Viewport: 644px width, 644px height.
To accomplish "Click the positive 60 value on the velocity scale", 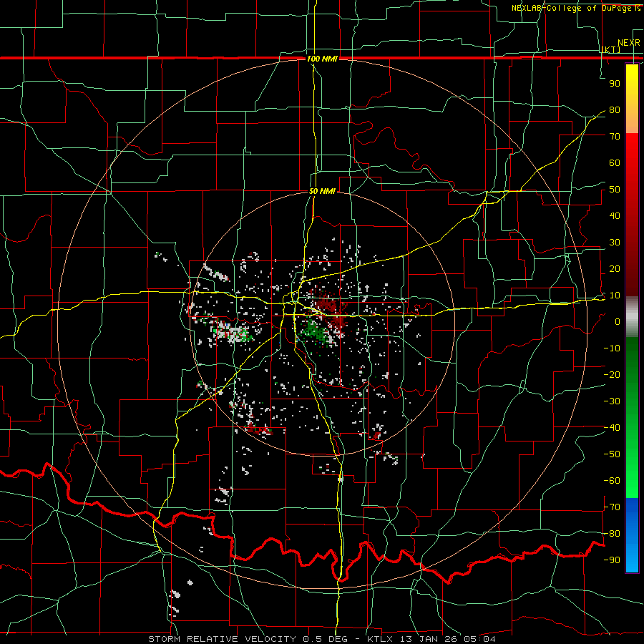I will [x=615, y=163].
